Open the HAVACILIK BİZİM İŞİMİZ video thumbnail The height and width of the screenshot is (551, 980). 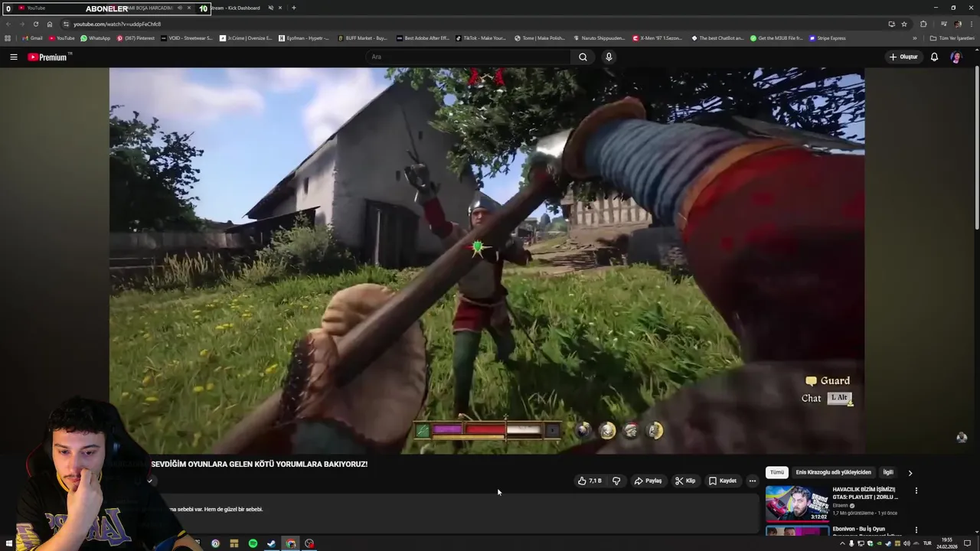point(797,504)
